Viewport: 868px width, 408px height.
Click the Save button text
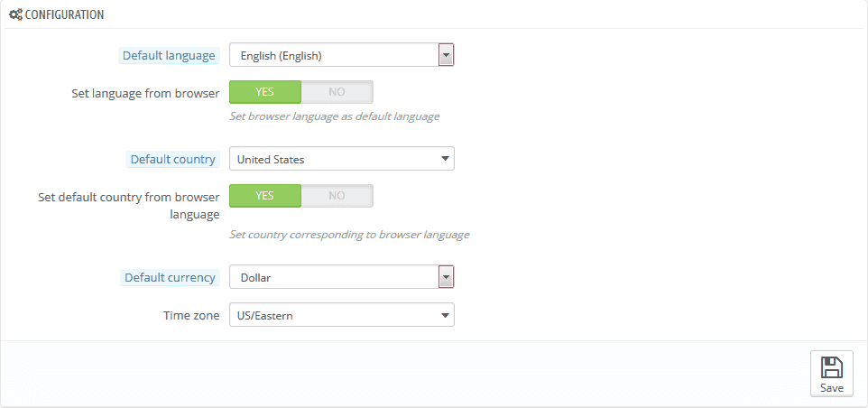click(831, 387)
